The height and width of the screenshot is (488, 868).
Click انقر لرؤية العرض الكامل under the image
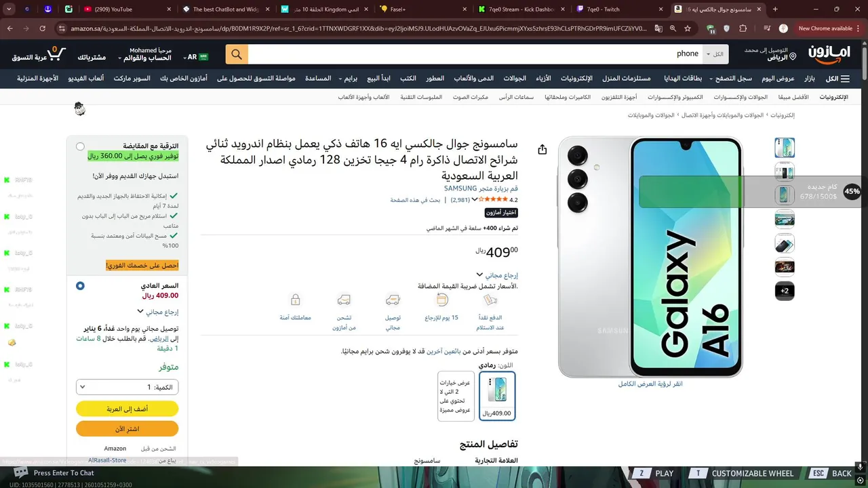pyautogui.click(x=650, y=384)
